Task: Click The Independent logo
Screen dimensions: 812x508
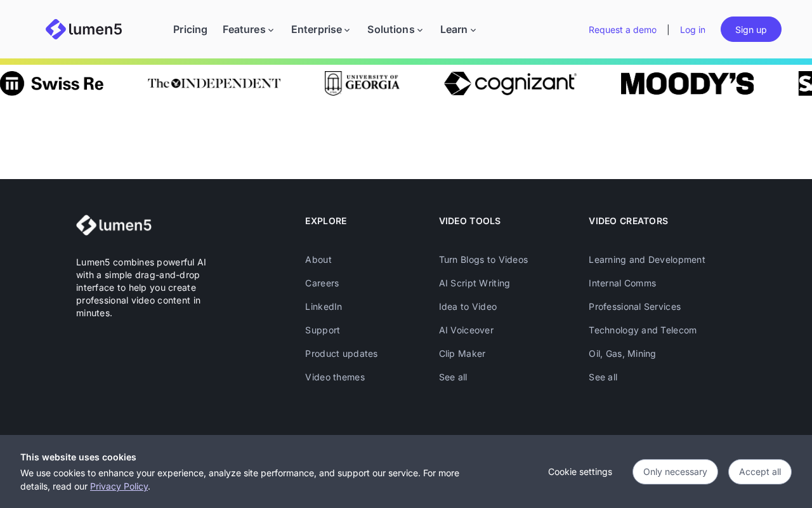Action: point(214,83)
